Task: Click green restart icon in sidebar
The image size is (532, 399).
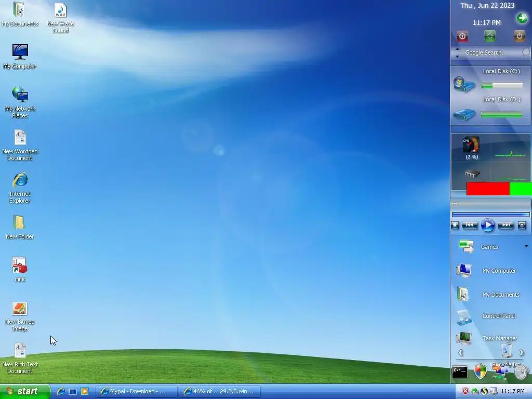Action: 489,36
